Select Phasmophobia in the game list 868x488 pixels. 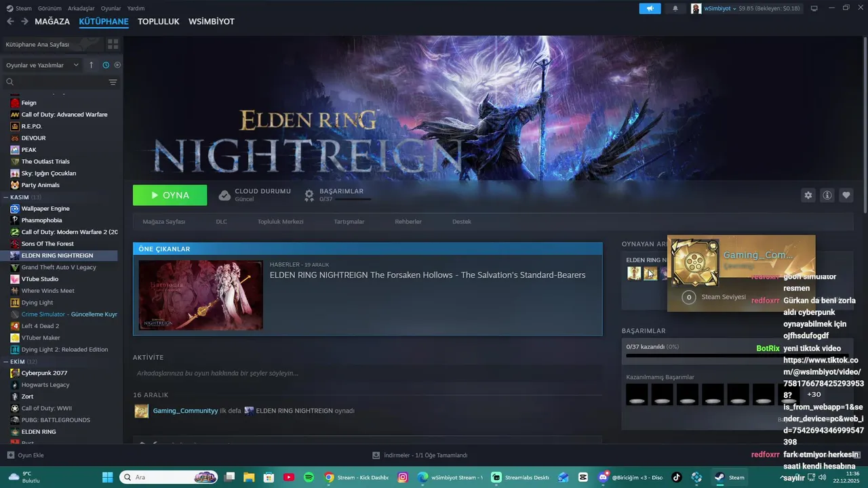point(41,220)
